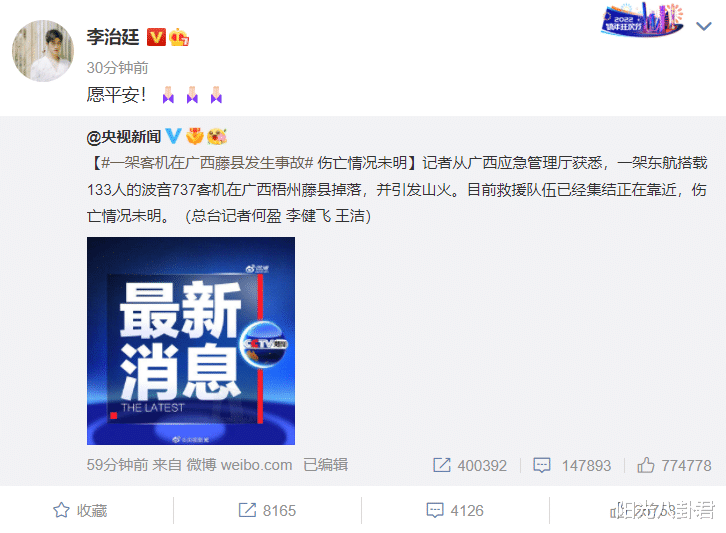Toggle the 收藏 star to favorite post
This screenshot has width=726, height=533.
tap(80, 510)
